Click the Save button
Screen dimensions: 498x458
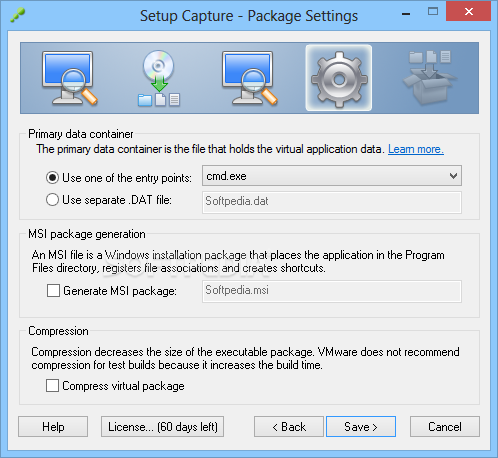point(361,426)
